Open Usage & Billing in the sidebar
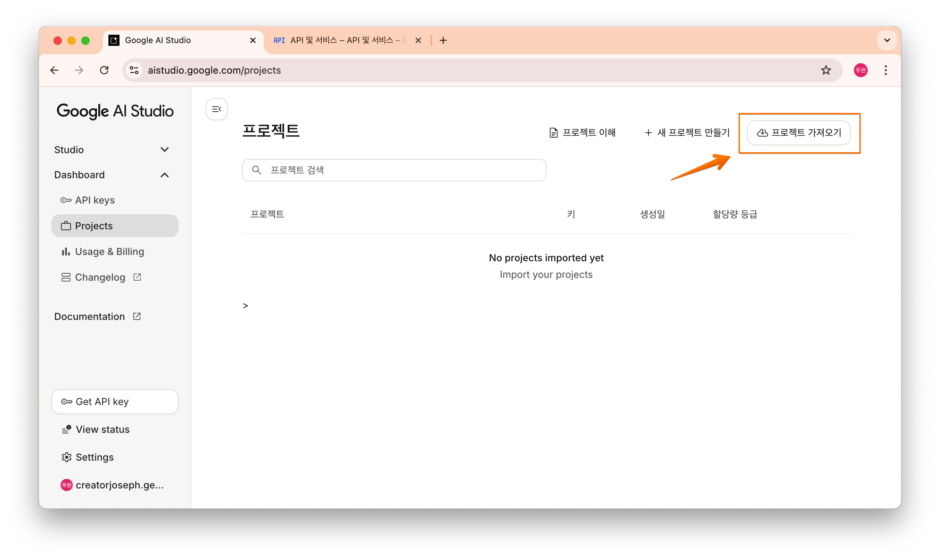Viewport: 940px width, 560px height. point(109,252)
